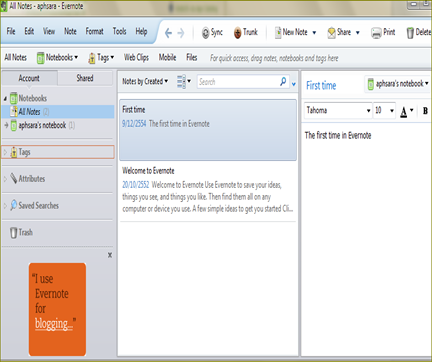Switch to the Account tab

(x=29, y=78)
